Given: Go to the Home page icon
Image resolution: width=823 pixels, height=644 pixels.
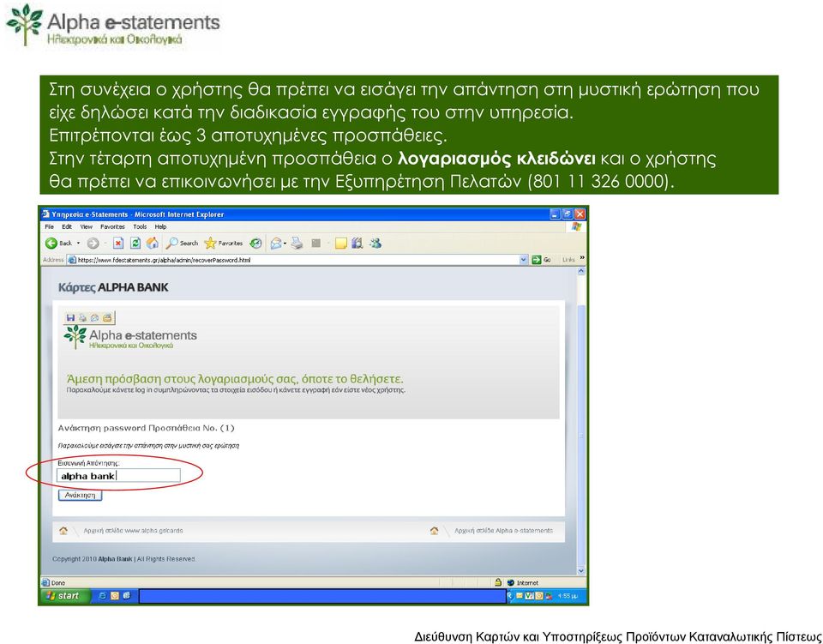Looking at the screenshot, I should point(153,243).
